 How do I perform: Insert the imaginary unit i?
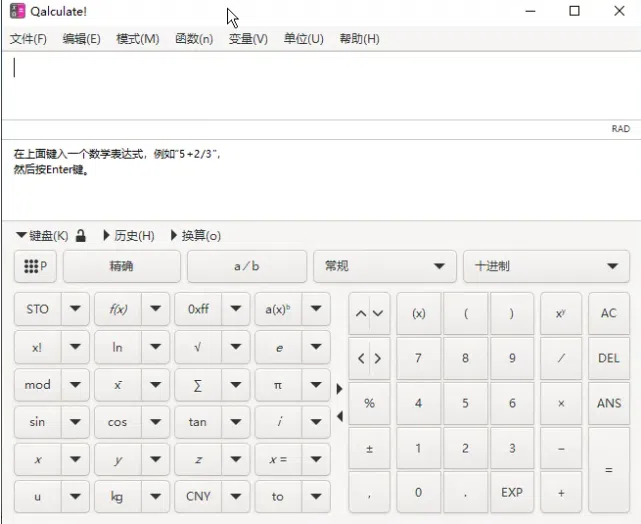click(x=278, y=422)
